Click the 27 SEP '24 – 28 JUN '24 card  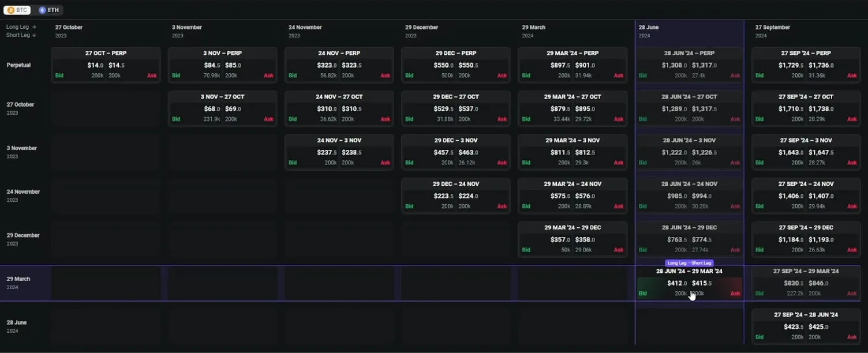(806, 326)
